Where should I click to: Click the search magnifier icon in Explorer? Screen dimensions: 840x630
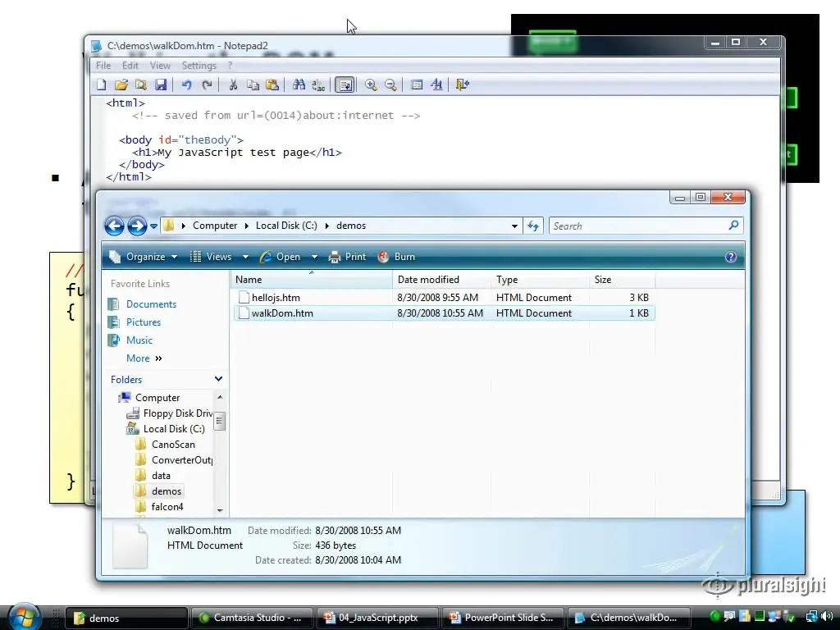[x=734, y=226]
